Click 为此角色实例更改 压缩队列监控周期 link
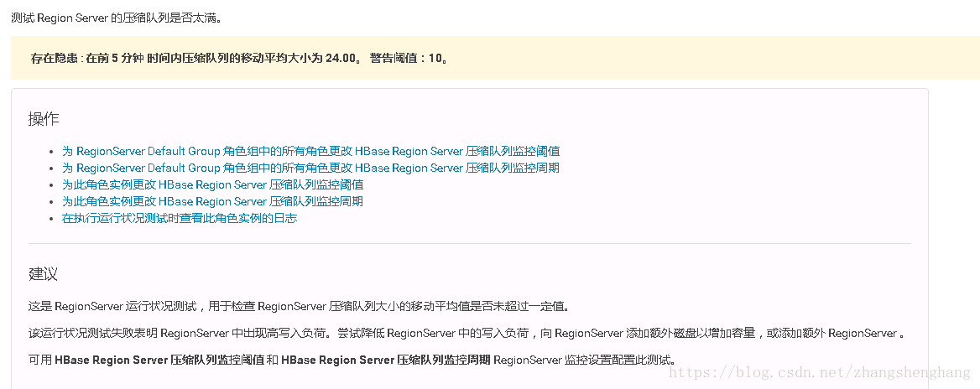The image size is (980, 389). [212, 202]
